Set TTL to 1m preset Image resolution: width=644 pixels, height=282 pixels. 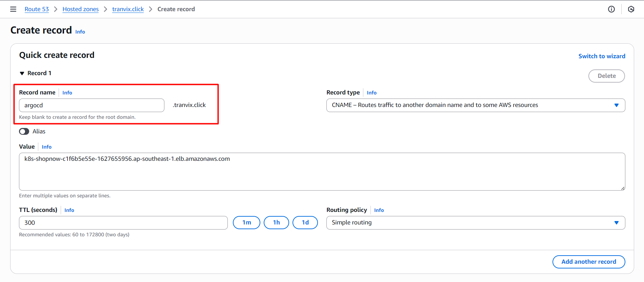pyautogui.click(x=246, y=223)
